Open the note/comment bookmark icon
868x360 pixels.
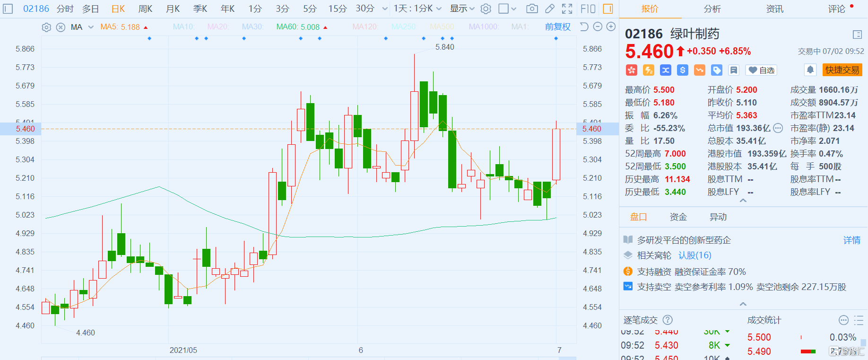pyautogui.click(x=734, y=70)
